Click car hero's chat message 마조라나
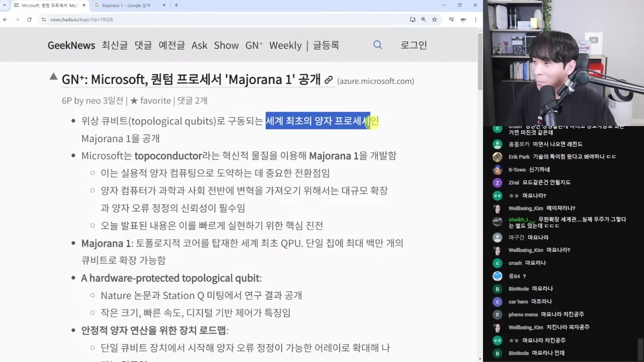The image size is (644, 362). [541, 302]
